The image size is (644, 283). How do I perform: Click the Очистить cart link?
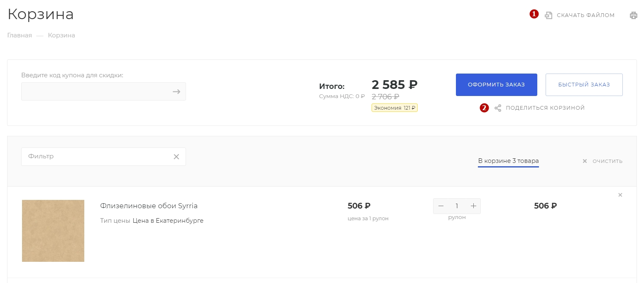607,161
